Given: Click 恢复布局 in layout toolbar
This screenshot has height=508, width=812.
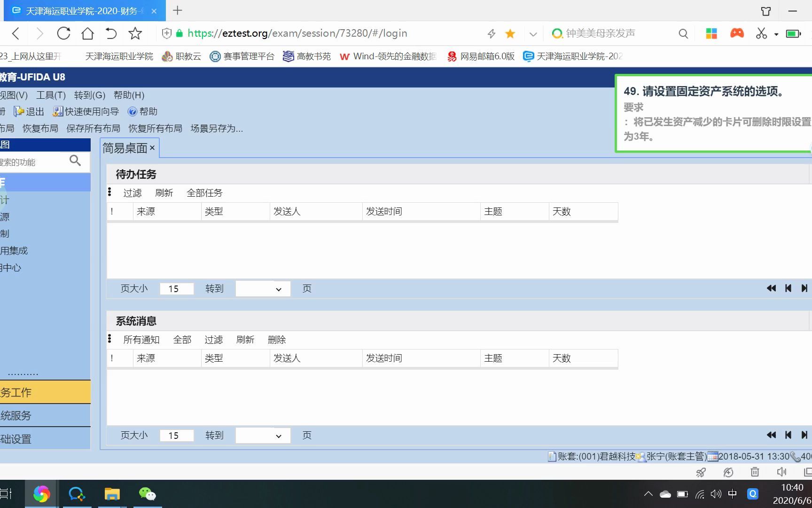Looking at the screenshot, I should pyautogui.click(x=40, y=128).
